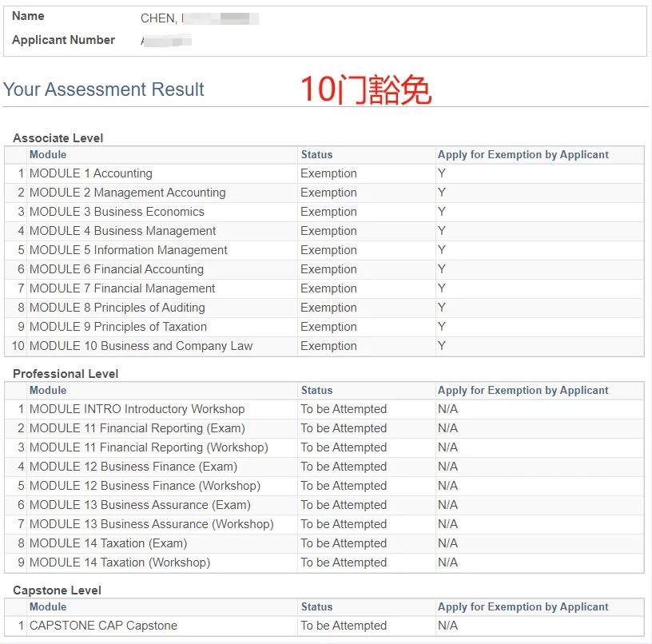Click the "Name" field label
This screenshot has height=644, width=652.
pyautogui.click(x=28, y=16)
